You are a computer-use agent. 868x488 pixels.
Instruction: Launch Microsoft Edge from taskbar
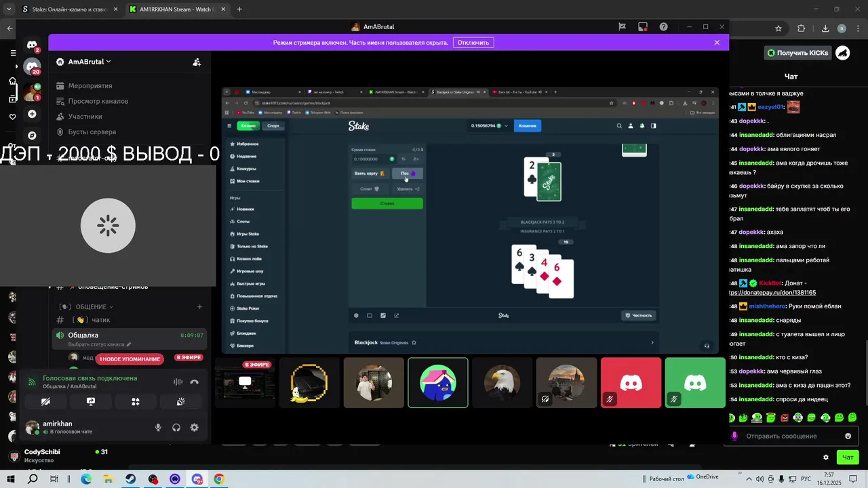coord(86,479)
